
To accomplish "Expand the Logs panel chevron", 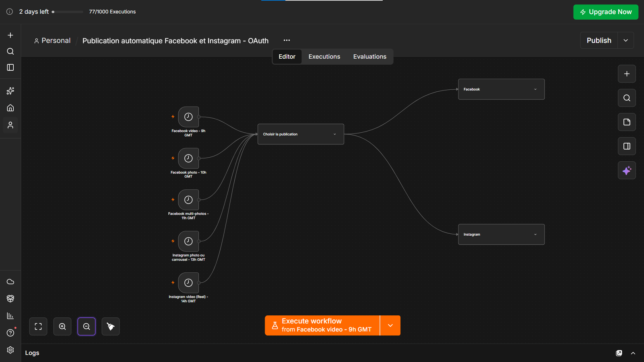I will (633, 353).
